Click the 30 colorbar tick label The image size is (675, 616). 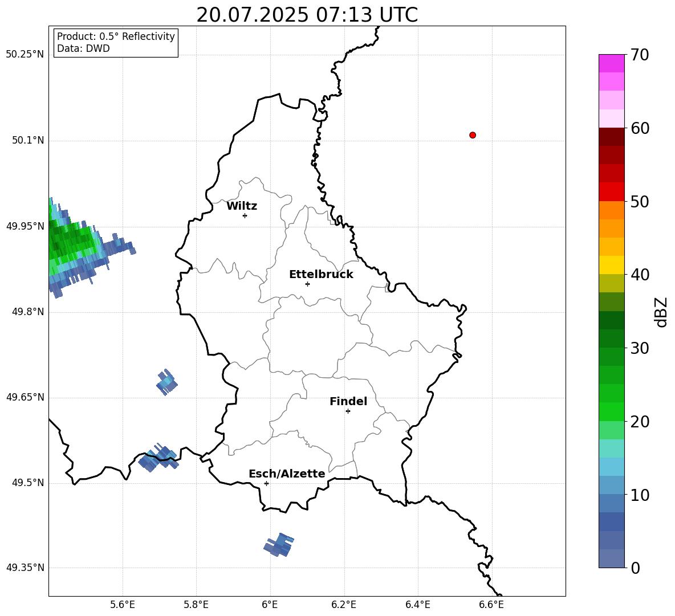point(640,348)
